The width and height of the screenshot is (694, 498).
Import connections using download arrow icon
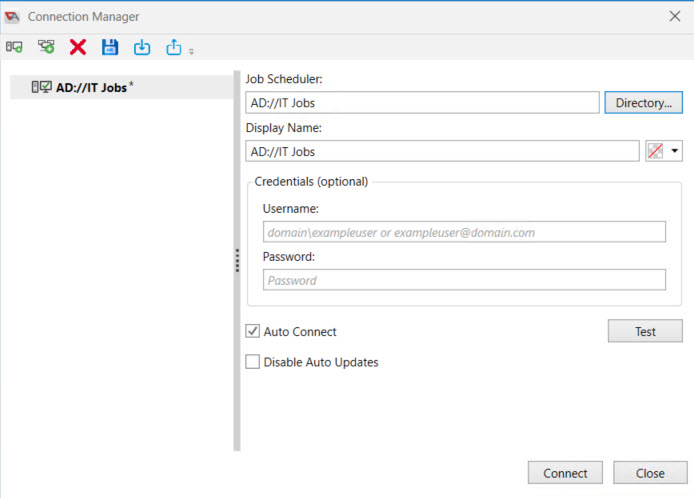tap(142, 47)
